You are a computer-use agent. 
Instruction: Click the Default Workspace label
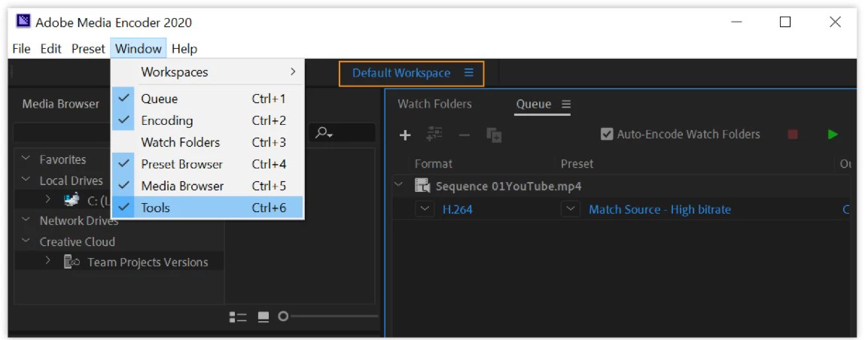[x=401, y=73]
